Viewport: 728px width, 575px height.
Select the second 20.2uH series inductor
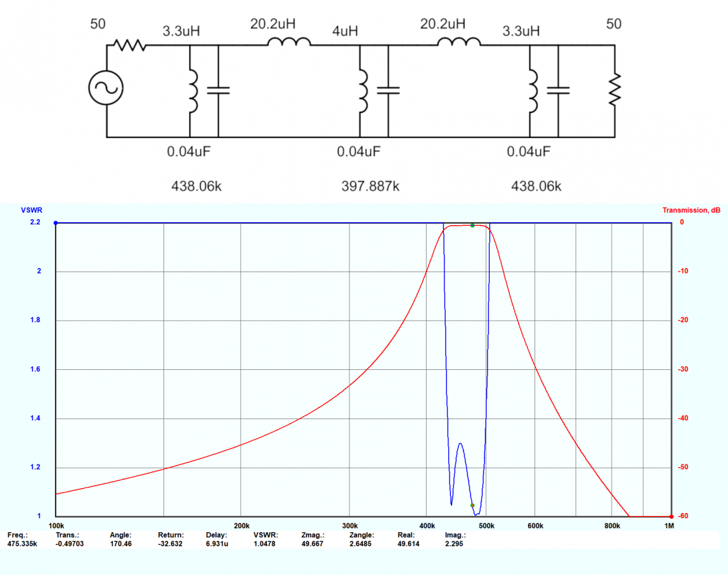[459, 43]
